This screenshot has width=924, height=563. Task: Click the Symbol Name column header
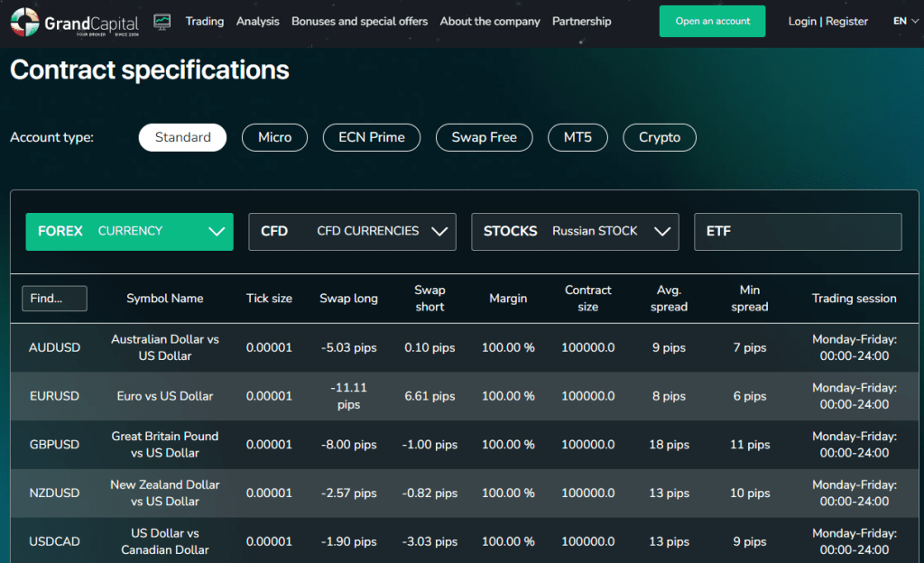point(165,298)
